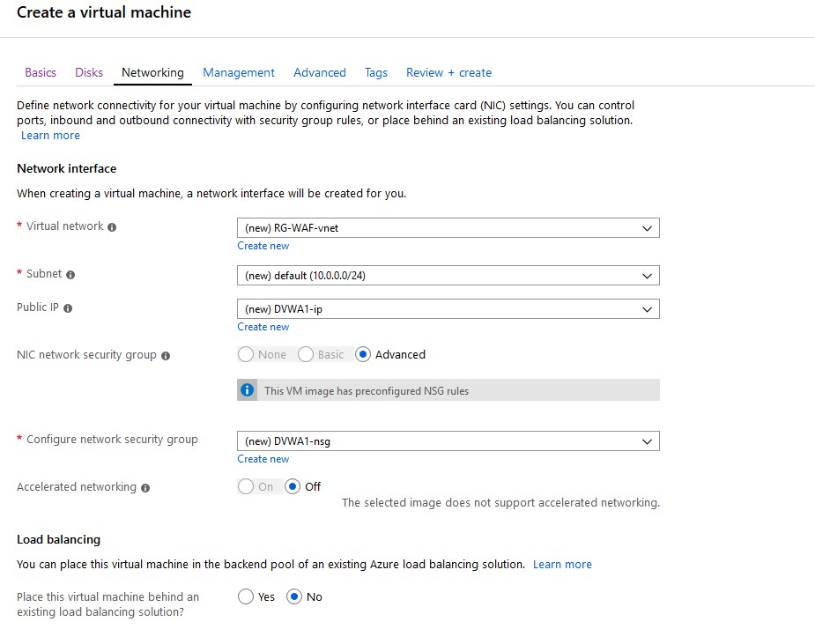This screenshot has height=644, width=815.
Task: Click info icon for NIC network security group
Action: tap(166, 356)
